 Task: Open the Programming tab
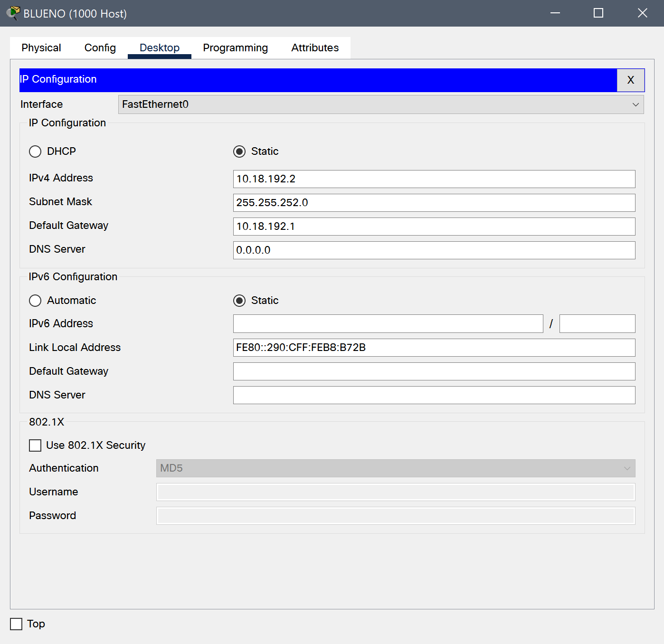point(236,48)
